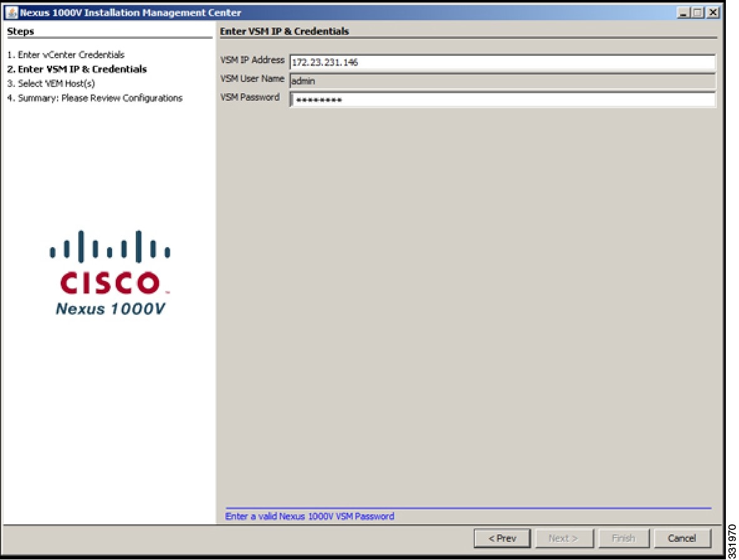This screenshot has height=560, width=739.
Task: Maximize the Installation Management Center window
Action: (698, 13)
